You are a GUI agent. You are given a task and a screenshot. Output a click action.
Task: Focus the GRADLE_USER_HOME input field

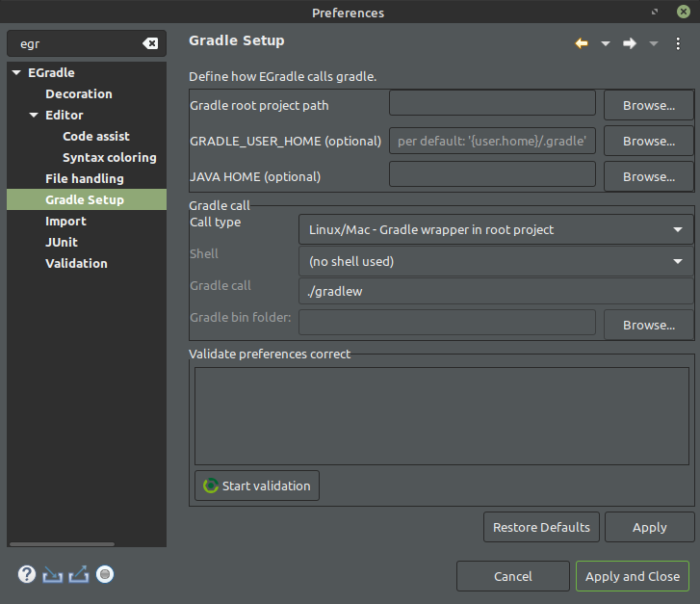tap(492, 141)
